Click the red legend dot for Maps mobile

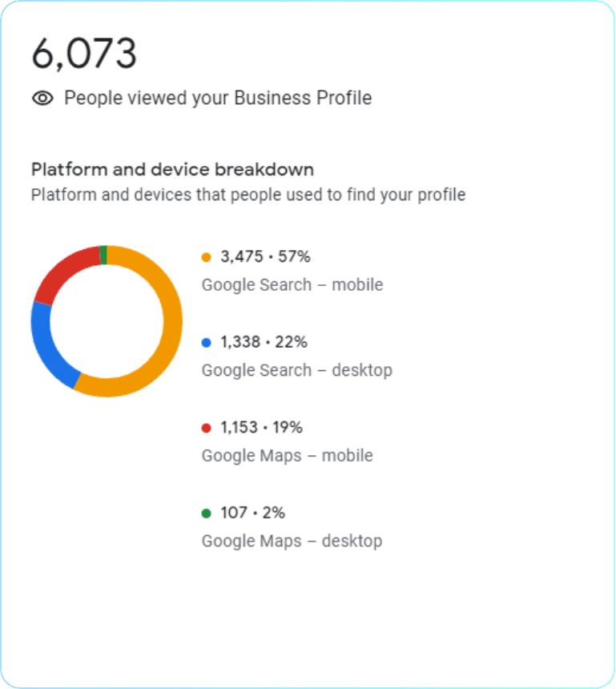click(207, 428)
